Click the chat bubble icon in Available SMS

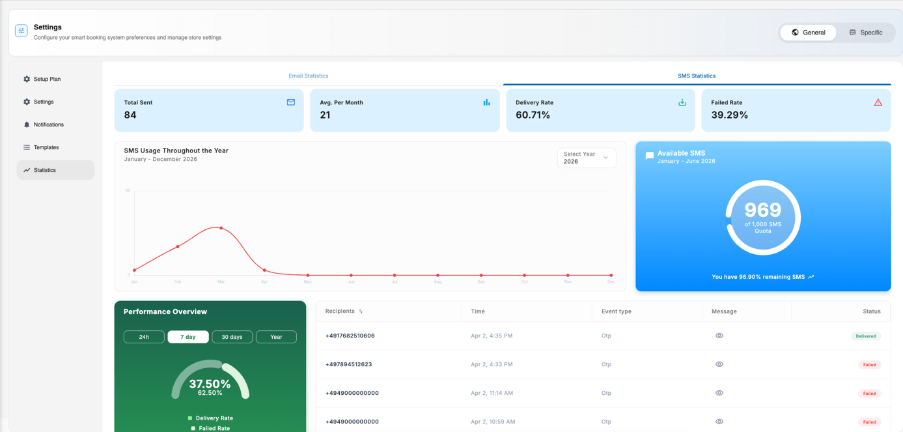tap(650, 156)
